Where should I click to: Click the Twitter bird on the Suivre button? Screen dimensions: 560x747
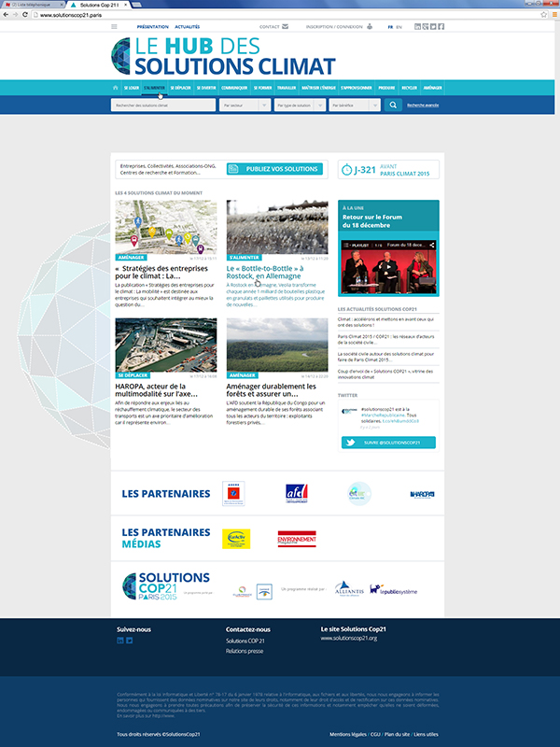pyautogui.click(x=351, y=443)
